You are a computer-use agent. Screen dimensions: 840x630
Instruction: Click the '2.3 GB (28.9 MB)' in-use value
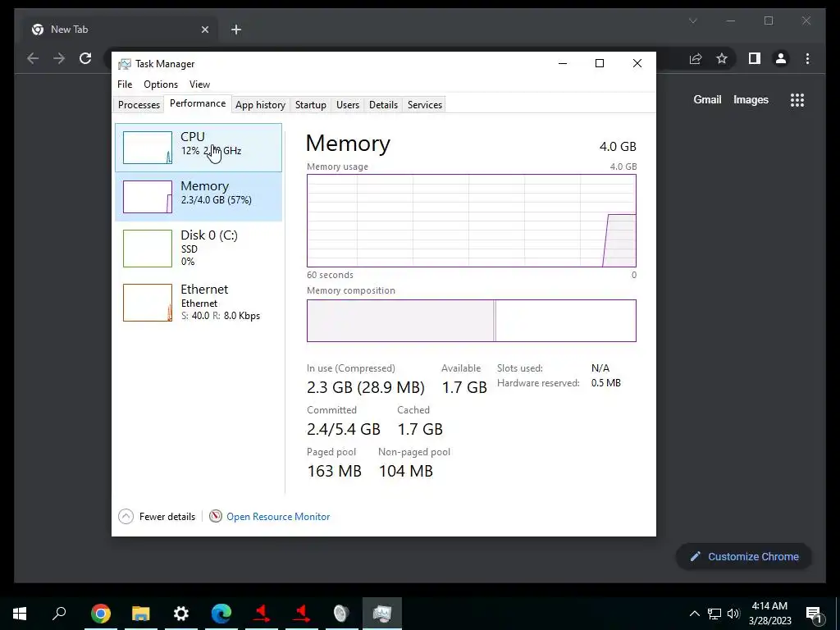coord(366,387)
